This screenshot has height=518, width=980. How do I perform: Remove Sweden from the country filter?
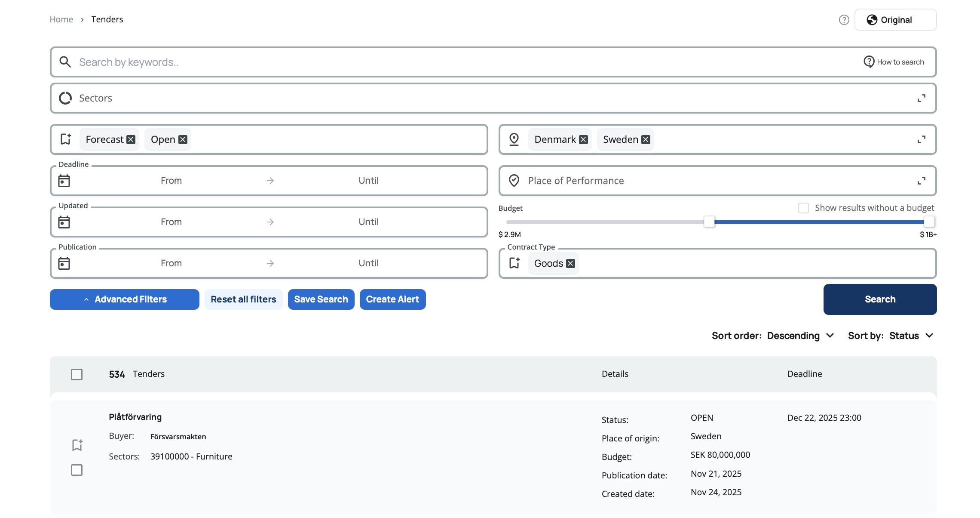coord(646,139)
